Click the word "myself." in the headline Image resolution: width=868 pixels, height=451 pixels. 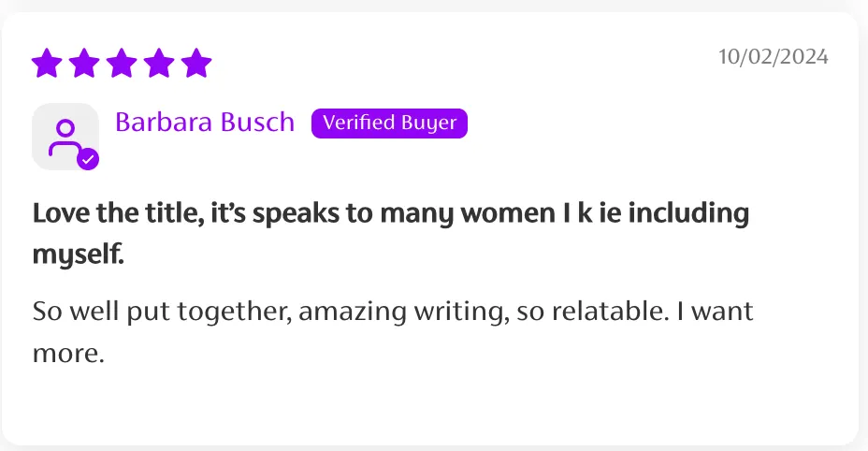pyautogui.click(x=78, y=253)
